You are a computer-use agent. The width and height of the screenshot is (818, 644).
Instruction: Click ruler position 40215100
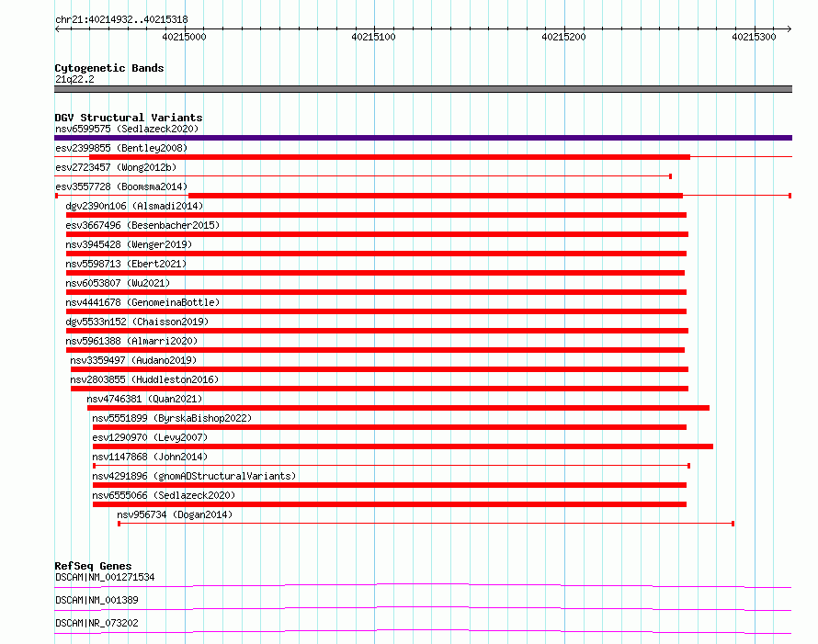coord(373,37)
